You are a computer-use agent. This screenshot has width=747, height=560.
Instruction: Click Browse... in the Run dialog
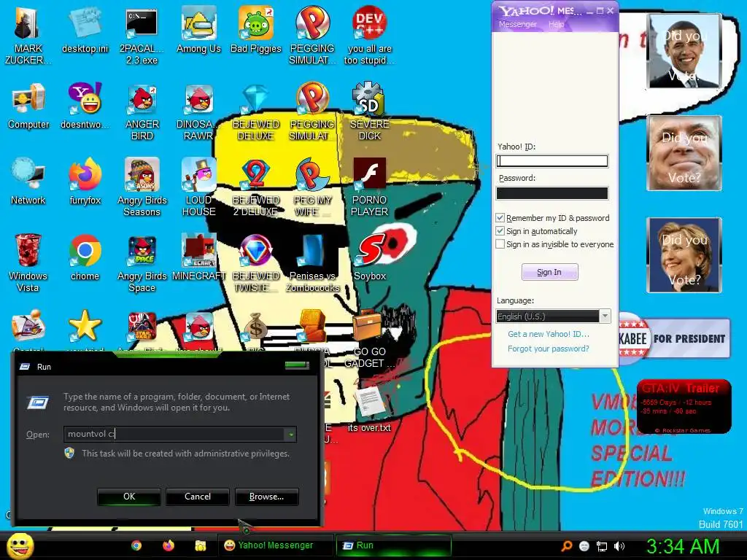(267, 497)
